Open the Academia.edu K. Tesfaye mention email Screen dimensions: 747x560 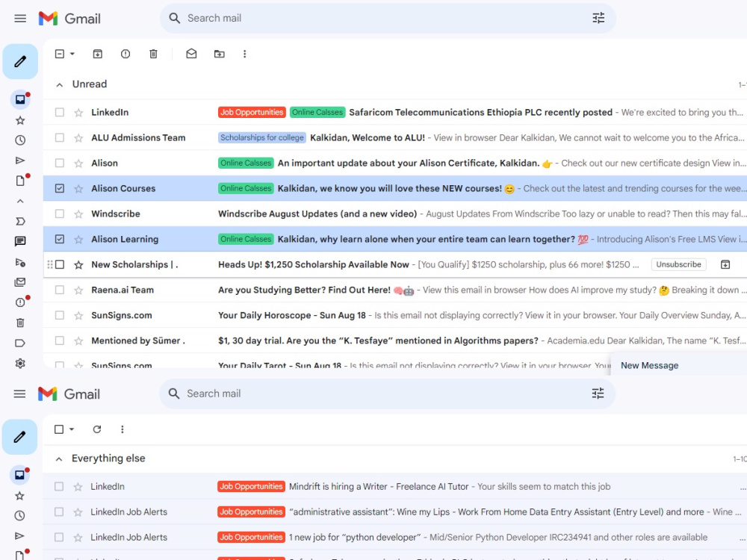coord(394,340)
